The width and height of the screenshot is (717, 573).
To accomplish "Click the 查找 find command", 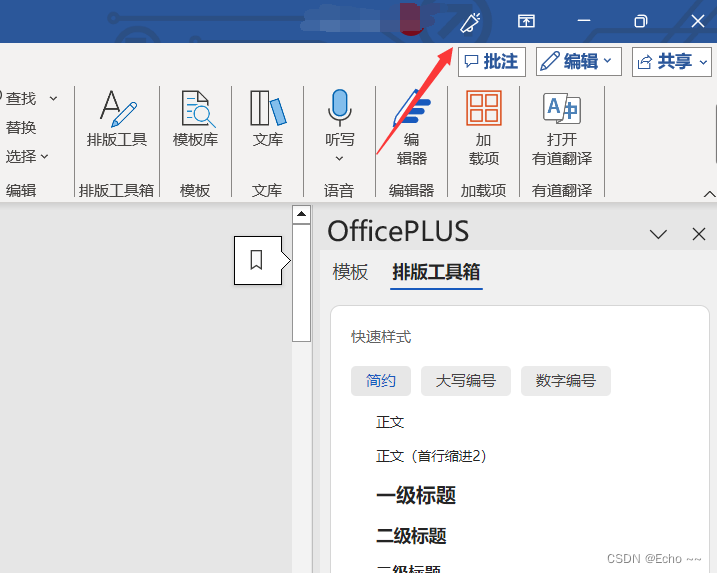I will tap(21, 98).
